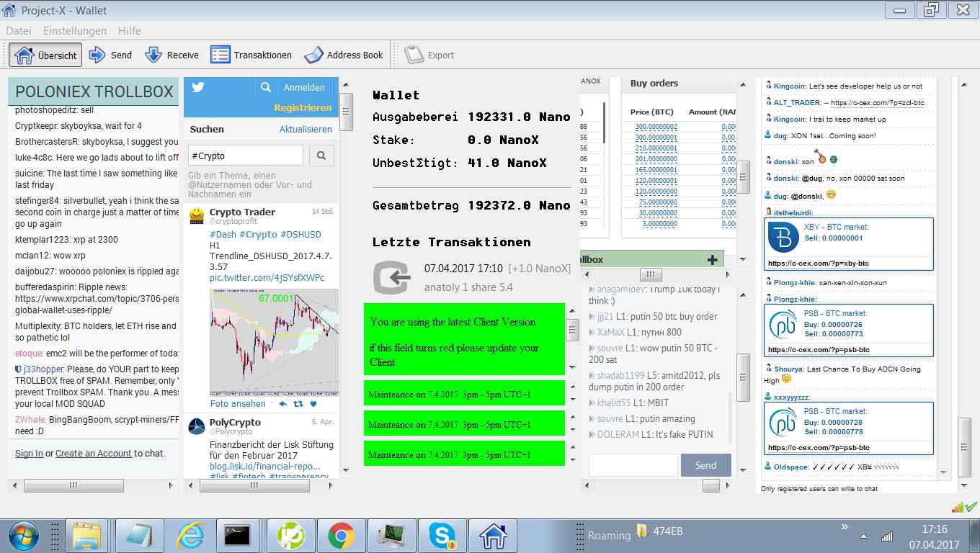Open the blog.lisk.io/financial-repo link
This screenshot has height=553, width=980.
click(264, 467)
